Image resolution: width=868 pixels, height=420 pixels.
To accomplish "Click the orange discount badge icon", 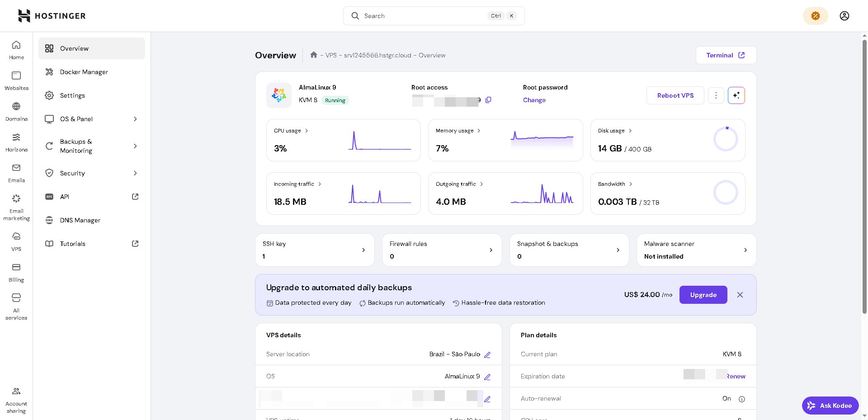I will tap(815, 16).
